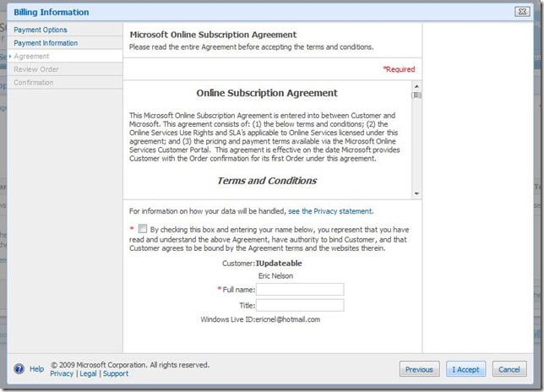Viewport: 544px width, 392px height.
Task: Open the footer Support link
Action: pos(116,373)
